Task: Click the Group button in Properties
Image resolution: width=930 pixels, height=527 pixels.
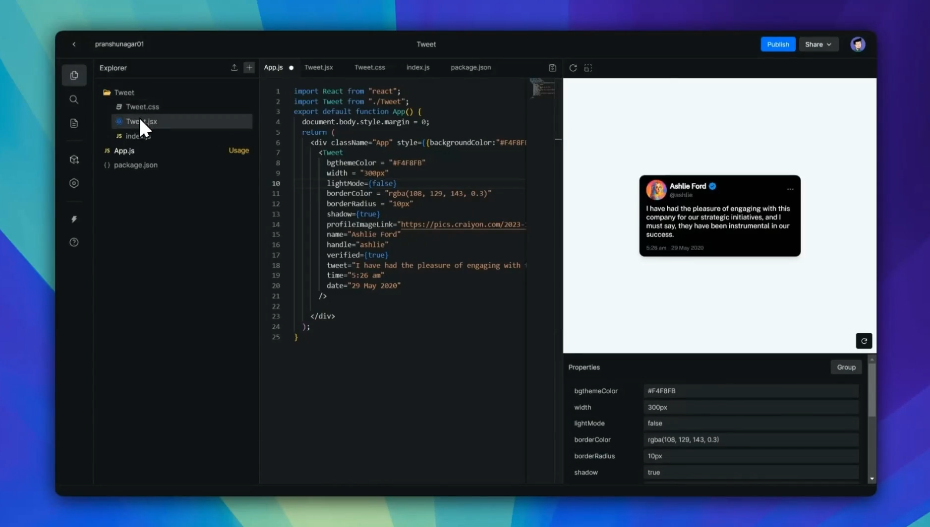Action: point(846,368)
